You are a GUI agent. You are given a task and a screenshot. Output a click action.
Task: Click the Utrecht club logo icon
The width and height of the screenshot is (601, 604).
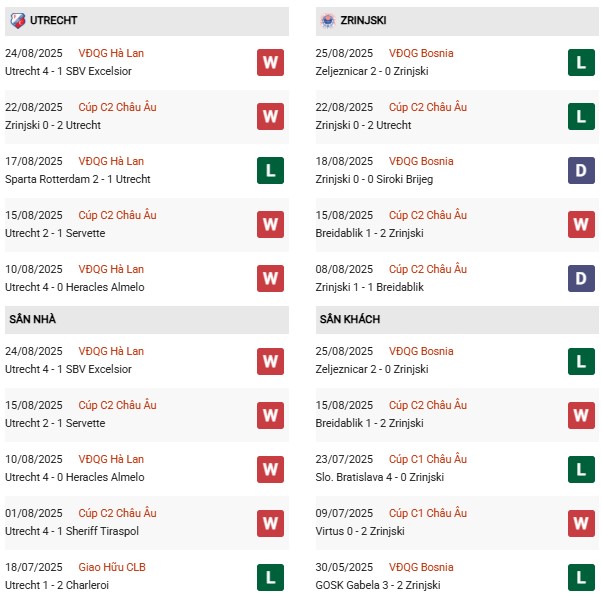tap(17, 20)
